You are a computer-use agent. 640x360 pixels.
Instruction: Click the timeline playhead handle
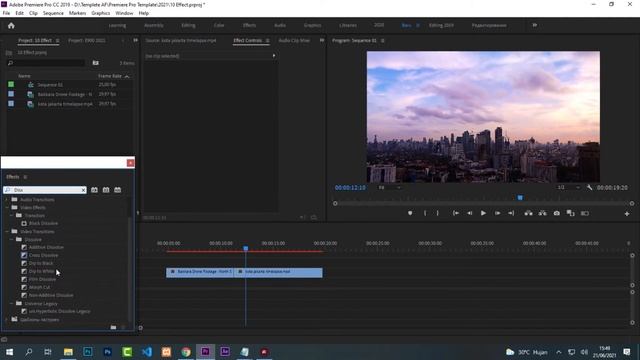tap(246, 248)
